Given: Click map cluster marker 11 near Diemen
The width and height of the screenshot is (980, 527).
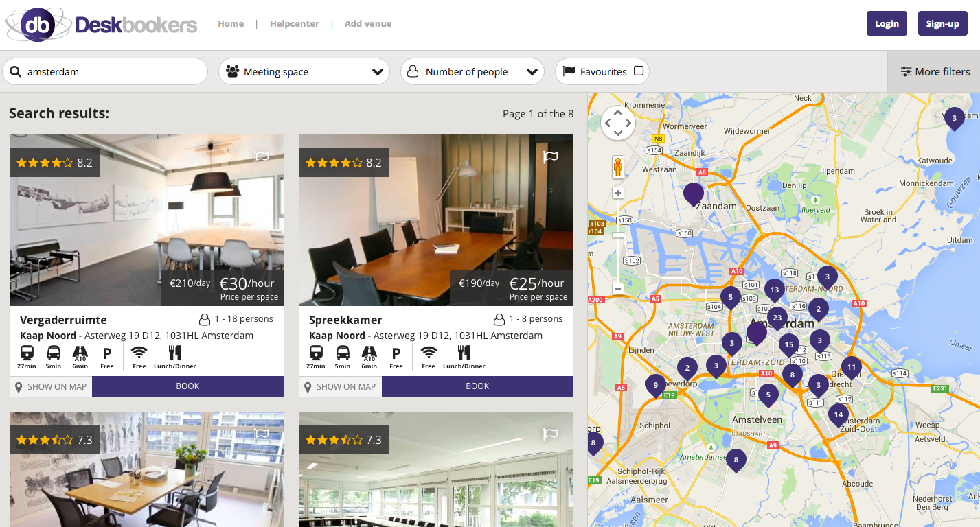Looking at the screenshot, I should click(x=852, y=367).
